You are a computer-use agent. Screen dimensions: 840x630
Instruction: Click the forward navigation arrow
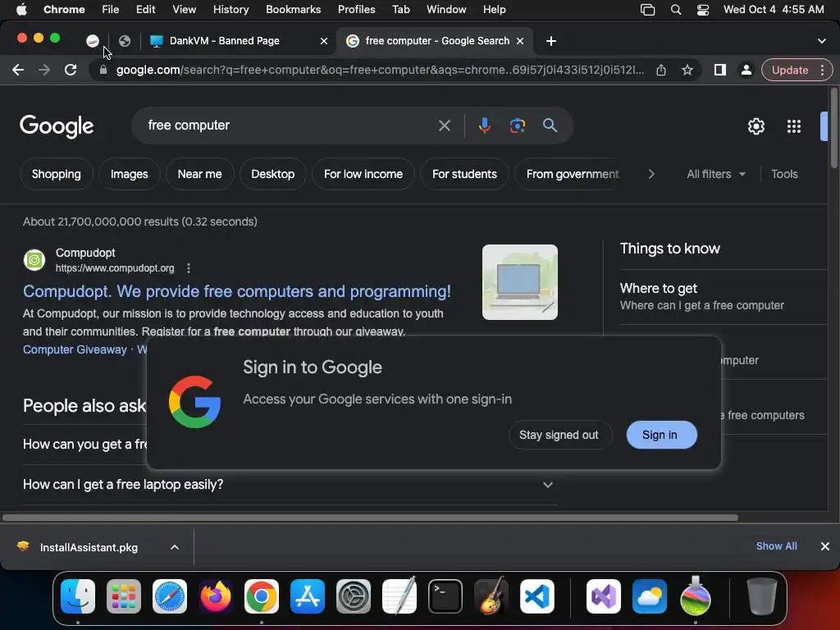click(44, 71)
